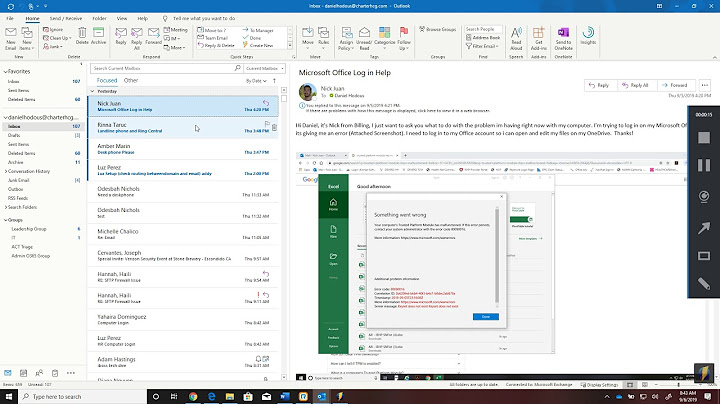Pause the screen recording
The height and width of the screenshot is (404, 720).
pos(704,165)
